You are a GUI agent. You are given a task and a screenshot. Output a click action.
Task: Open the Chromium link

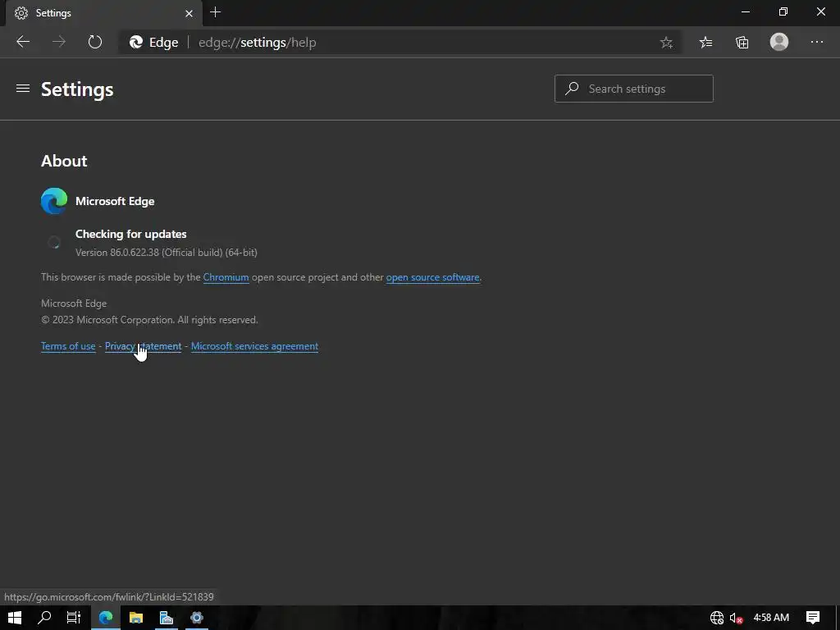click(226, 277)
